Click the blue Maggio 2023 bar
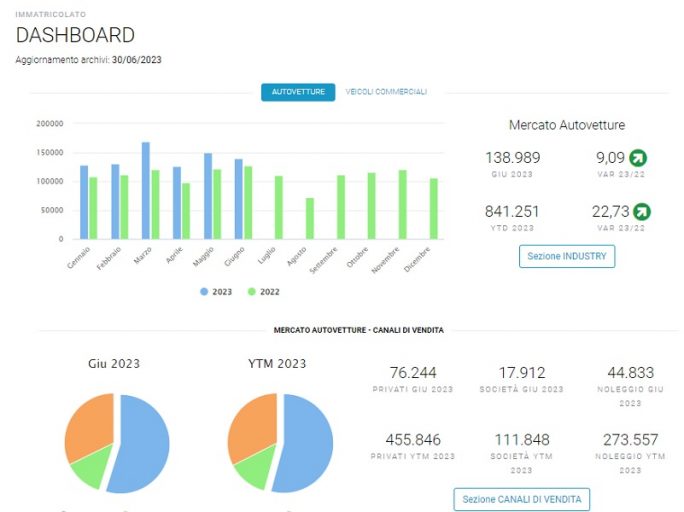Image resolution: width=684 pixels, height=512 pixels. click(208, 196)
